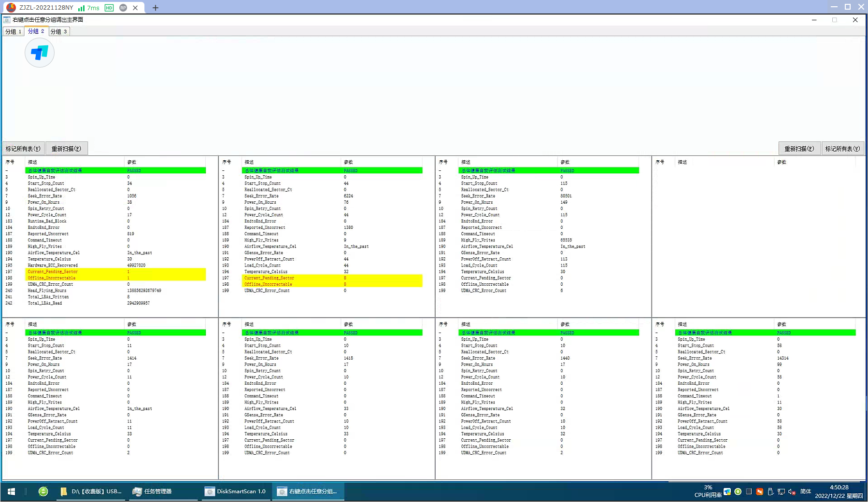Click the muted speaker volume icon
Viewport: 868px width, 502px height.
792,492
